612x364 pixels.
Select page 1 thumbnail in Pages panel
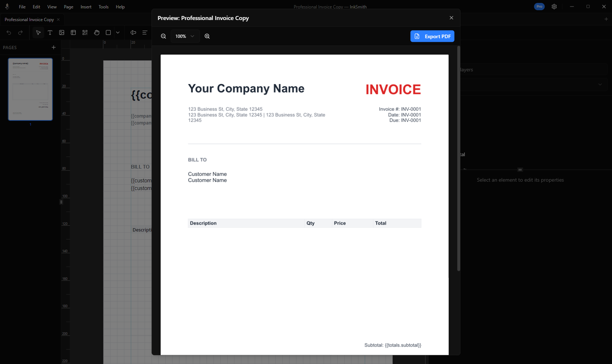(31, 89)
